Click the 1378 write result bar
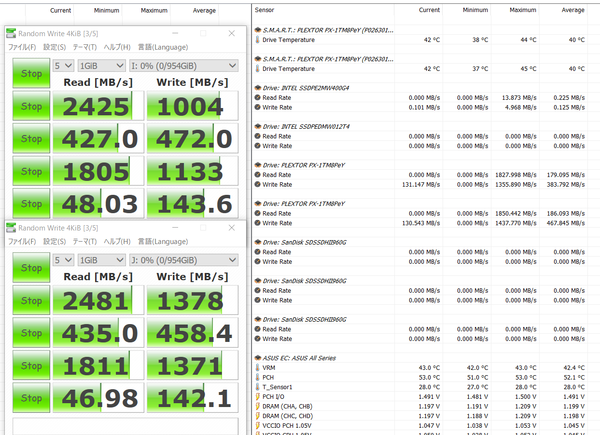The height and width of the screenshot is (435, 600). coord(192,300)
